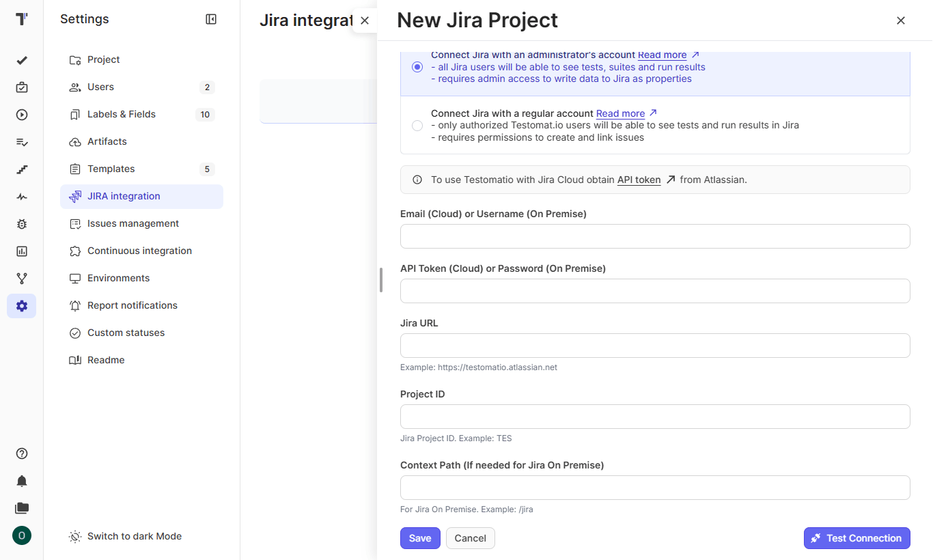Click the Labels & Fields badge 10
This screenshot has width=933, height=560.
205,115
